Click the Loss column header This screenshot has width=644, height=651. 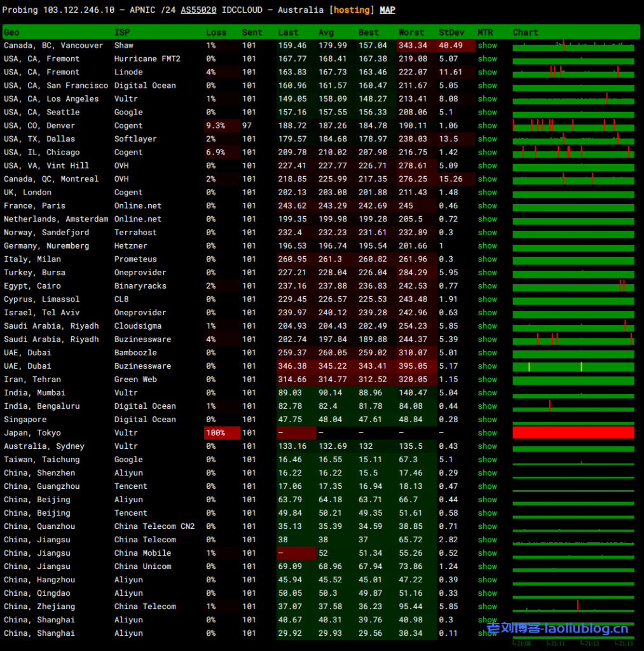(216, 32)
